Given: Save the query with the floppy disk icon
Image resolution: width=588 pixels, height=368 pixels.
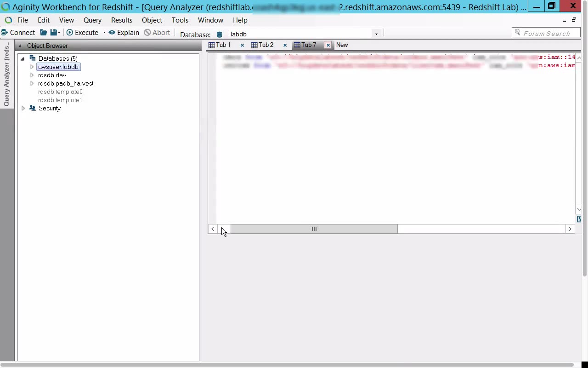Looking at the screenshot, I should click(x=54, y=33).
